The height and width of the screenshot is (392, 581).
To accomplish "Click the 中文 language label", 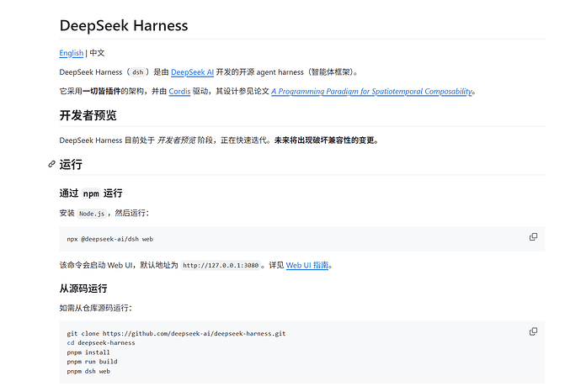I will click(97, 53).
